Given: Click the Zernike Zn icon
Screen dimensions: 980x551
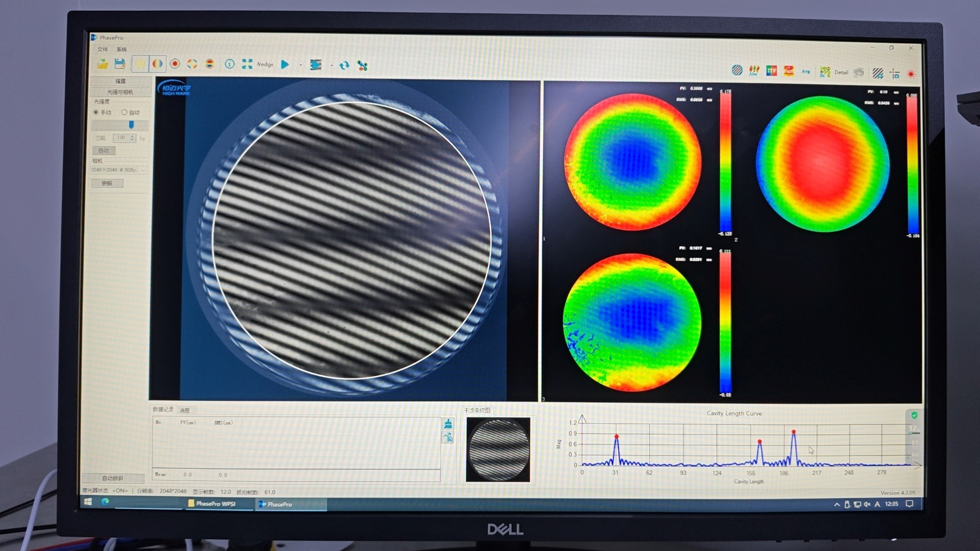Looking at the screenshot, I should pyautogui.click(x=824, y=72).
